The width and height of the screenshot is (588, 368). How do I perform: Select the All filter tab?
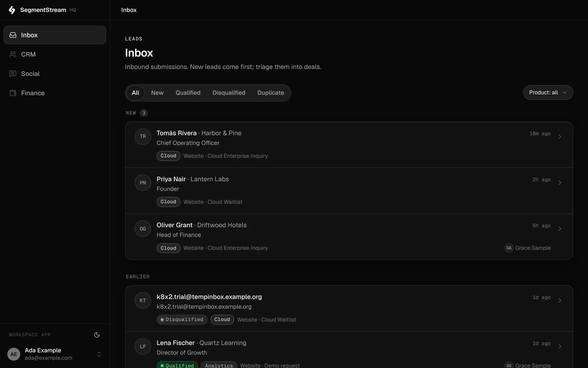pyautogui.click(x=135, y=93)
